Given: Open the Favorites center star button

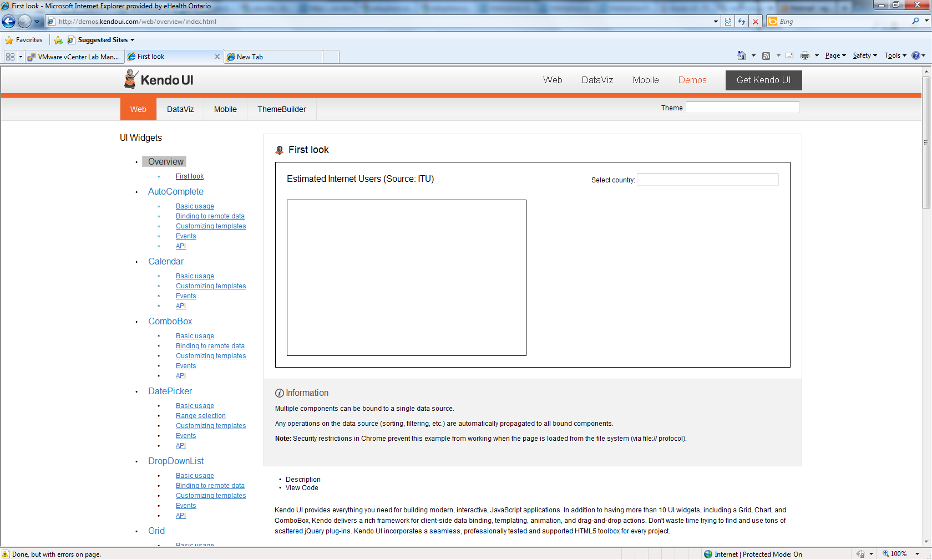Looking at the screenshot, I should pos(24,40).
